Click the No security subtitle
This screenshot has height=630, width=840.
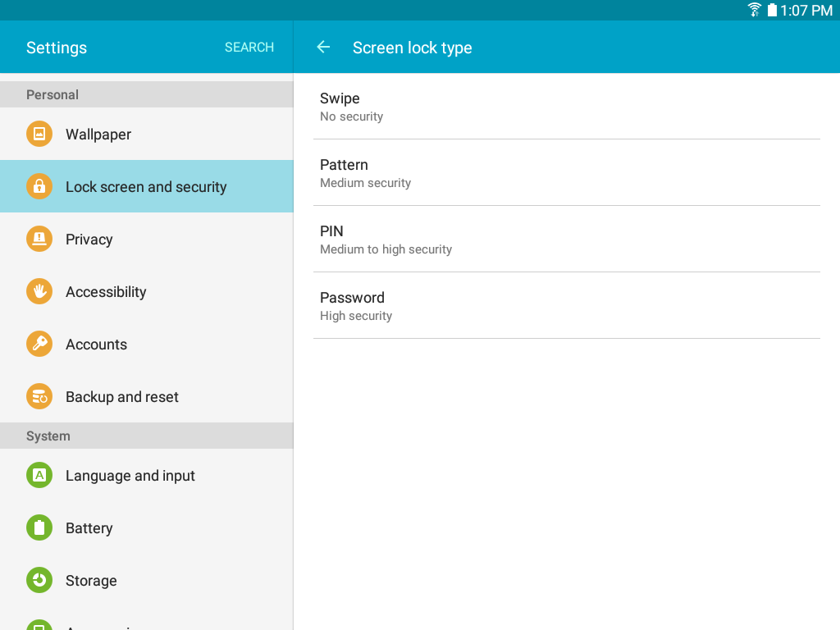pos(351,116)
